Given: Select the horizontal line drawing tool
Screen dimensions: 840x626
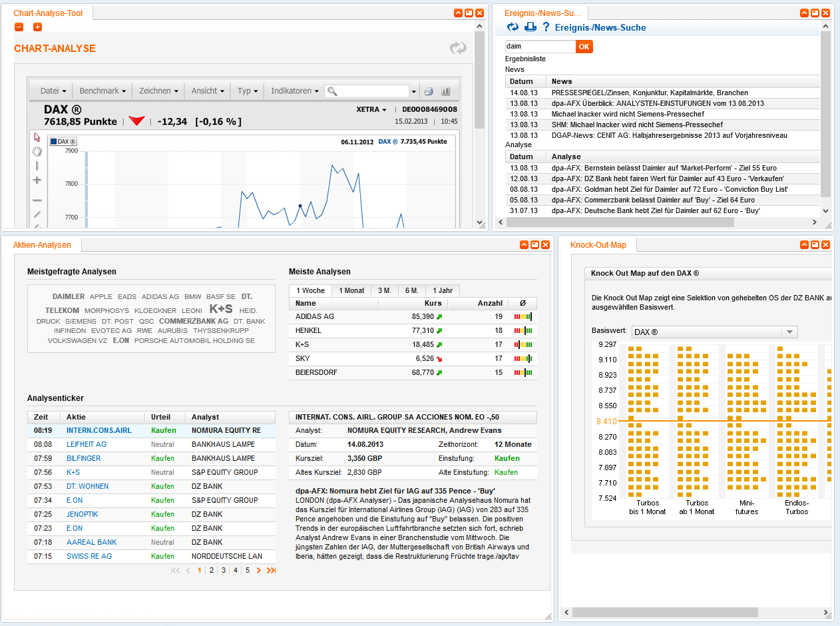Looking at the screenshot, I should point(37,200).
